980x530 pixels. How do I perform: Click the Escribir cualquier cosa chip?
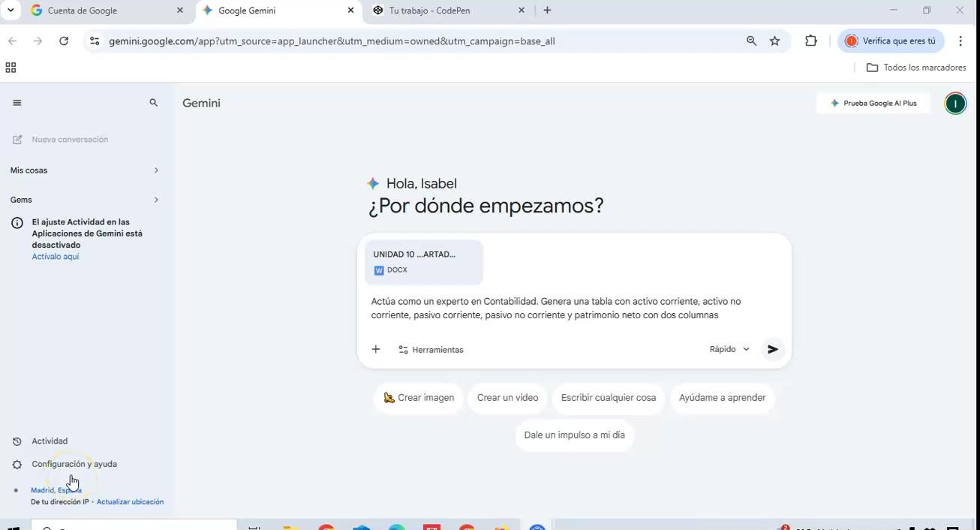tap(609, 398)
